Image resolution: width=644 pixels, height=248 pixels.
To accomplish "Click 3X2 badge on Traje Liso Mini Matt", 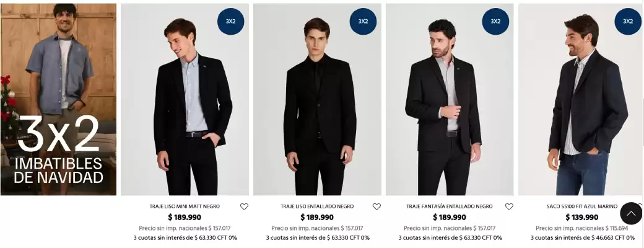I will 230,21.
